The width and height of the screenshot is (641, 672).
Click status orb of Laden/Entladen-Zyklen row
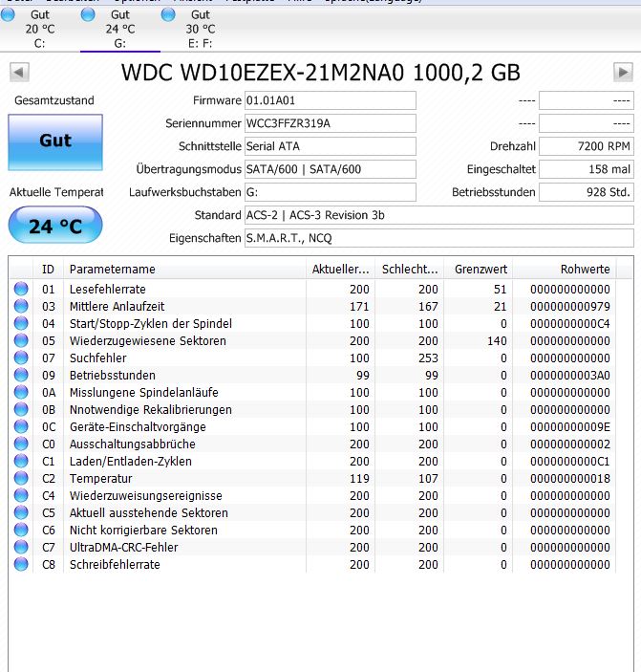pos(21,461)
